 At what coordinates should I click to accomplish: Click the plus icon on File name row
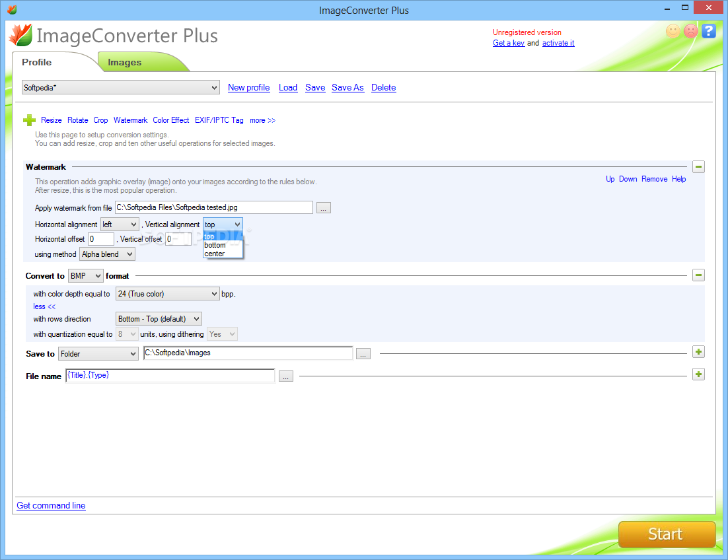[x=698, y=374]
